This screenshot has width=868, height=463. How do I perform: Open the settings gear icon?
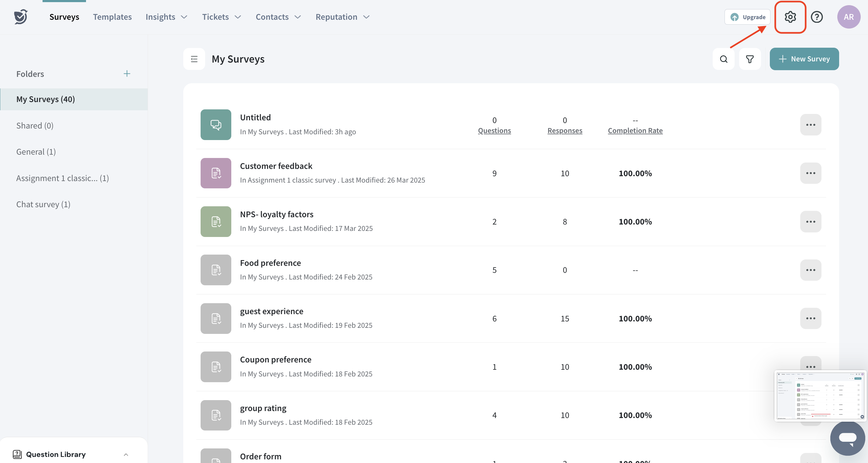790,17
